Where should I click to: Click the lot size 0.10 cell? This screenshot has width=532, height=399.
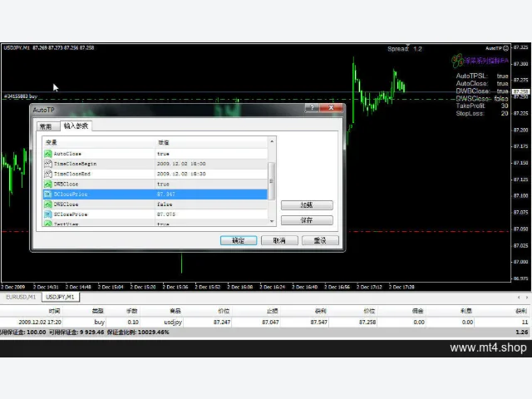(x=133, y=322)
